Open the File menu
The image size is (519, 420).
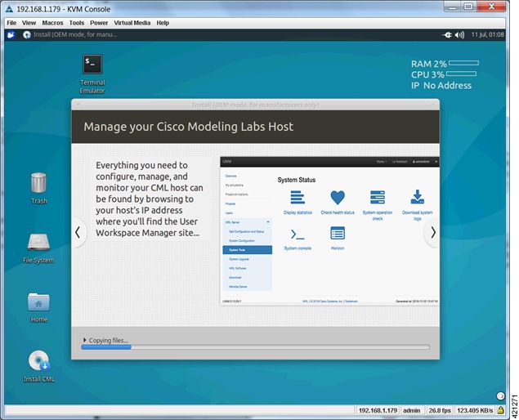tap(11, 23)
